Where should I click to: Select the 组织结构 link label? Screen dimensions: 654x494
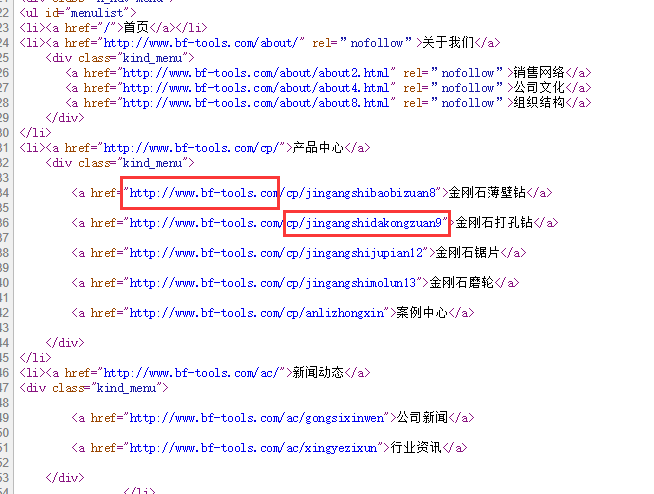539,102
